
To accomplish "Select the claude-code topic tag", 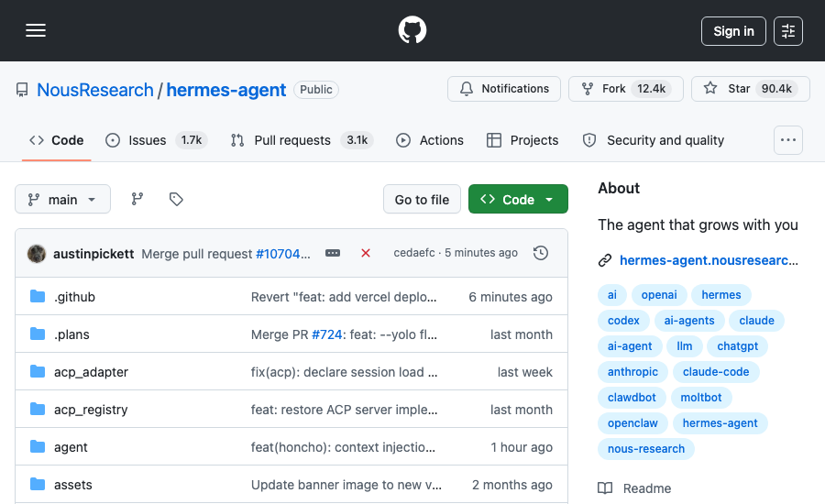I will pyautogui.click(x=716, y=372).
